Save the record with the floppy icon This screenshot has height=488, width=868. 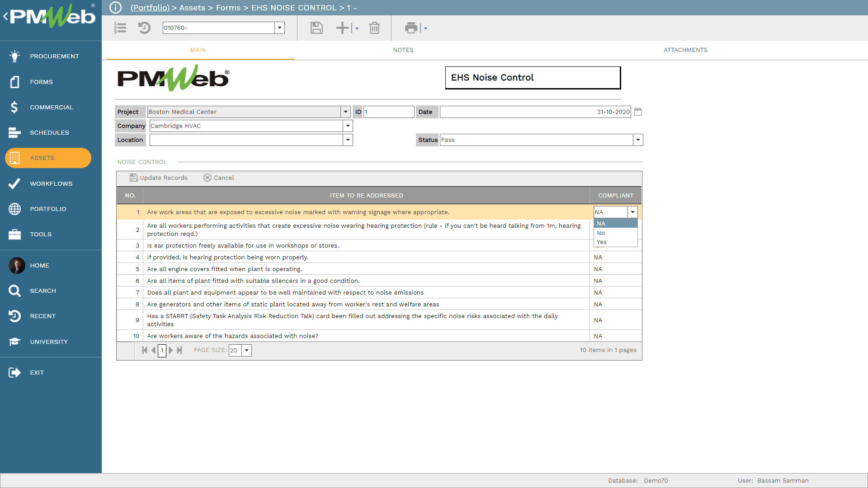pos(316,28)
